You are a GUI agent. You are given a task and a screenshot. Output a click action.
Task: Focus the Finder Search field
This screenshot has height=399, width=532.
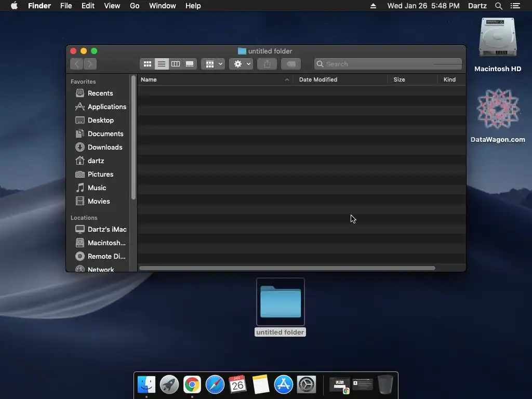(x=388, y=64)
